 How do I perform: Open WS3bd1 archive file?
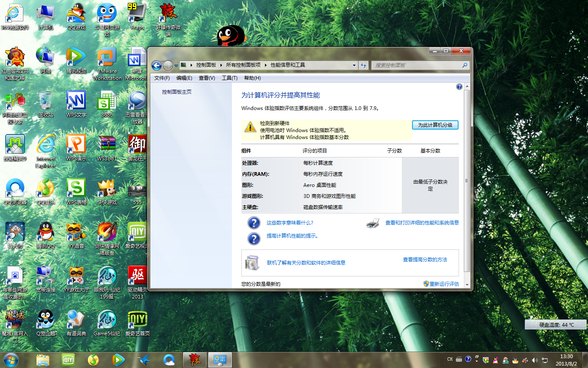(107, 148)
